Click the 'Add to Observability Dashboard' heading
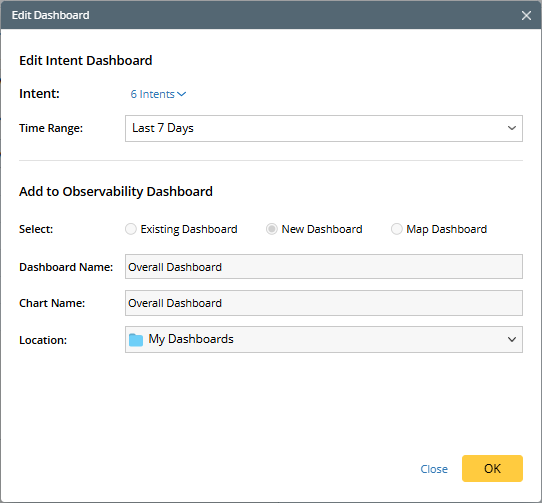Image resolution: width=542 pixels, height=503 pixels. click(x=116, y=192)
